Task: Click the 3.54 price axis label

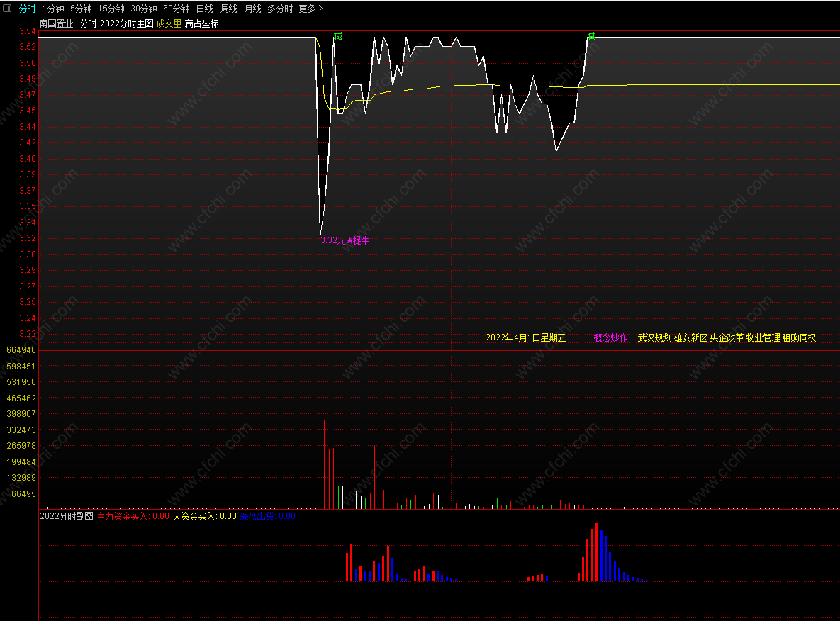Action: pos(28,31)
